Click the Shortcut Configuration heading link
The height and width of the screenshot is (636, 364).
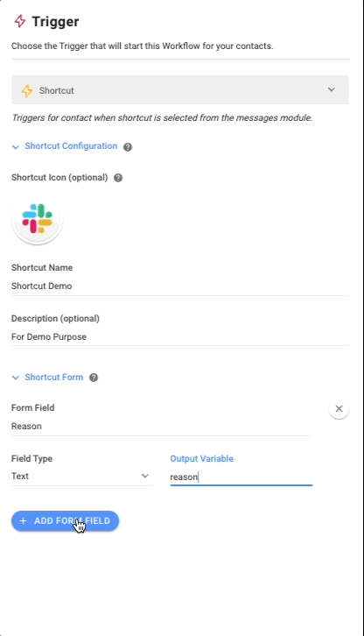coord(71,146)
